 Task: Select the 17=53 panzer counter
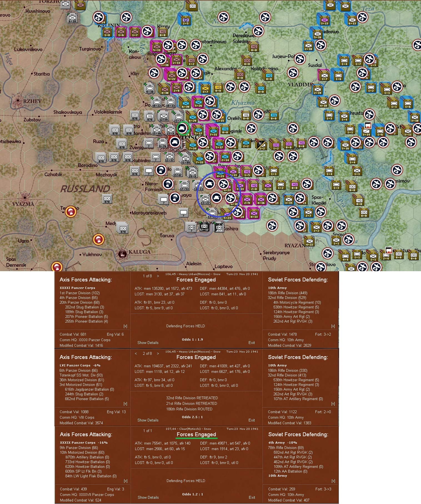click(184, 185)
